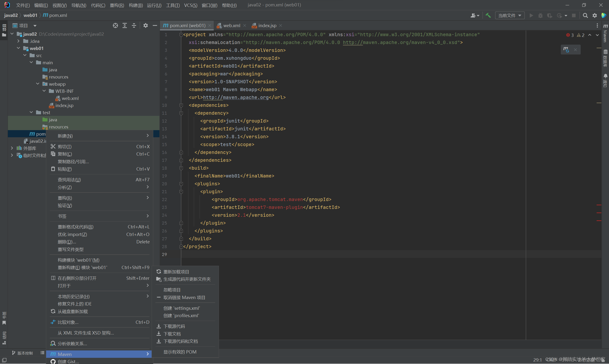
Task: Collapse the web01 module folder
Action: pyautogui.click(x=18, y=48)
